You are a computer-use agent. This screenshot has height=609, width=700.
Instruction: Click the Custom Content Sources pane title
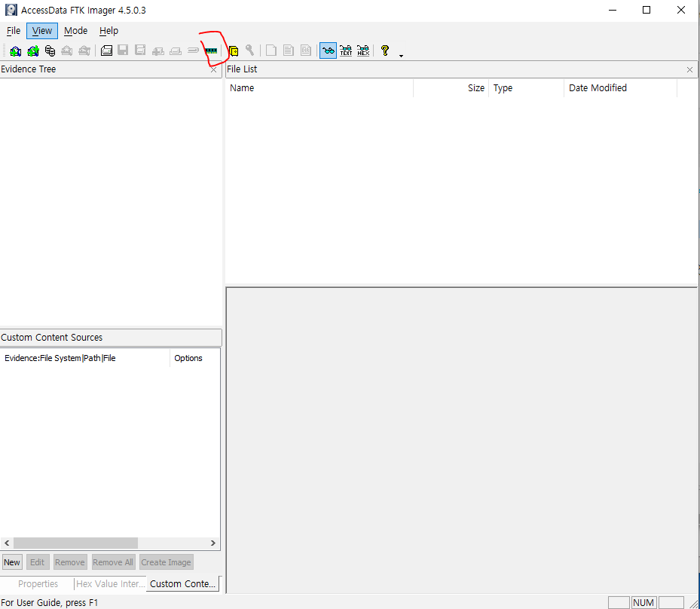(x=52, y=338)
